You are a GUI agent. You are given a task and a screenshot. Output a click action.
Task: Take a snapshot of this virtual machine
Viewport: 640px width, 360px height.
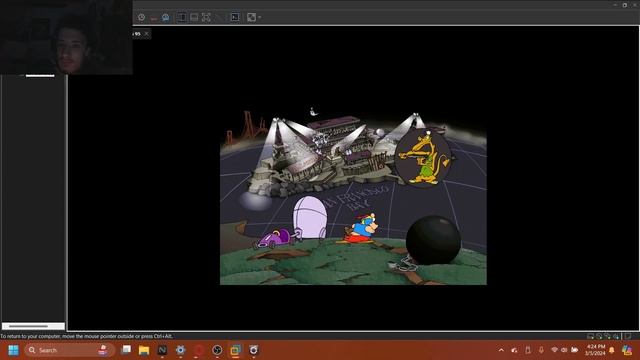pos(141,18)
